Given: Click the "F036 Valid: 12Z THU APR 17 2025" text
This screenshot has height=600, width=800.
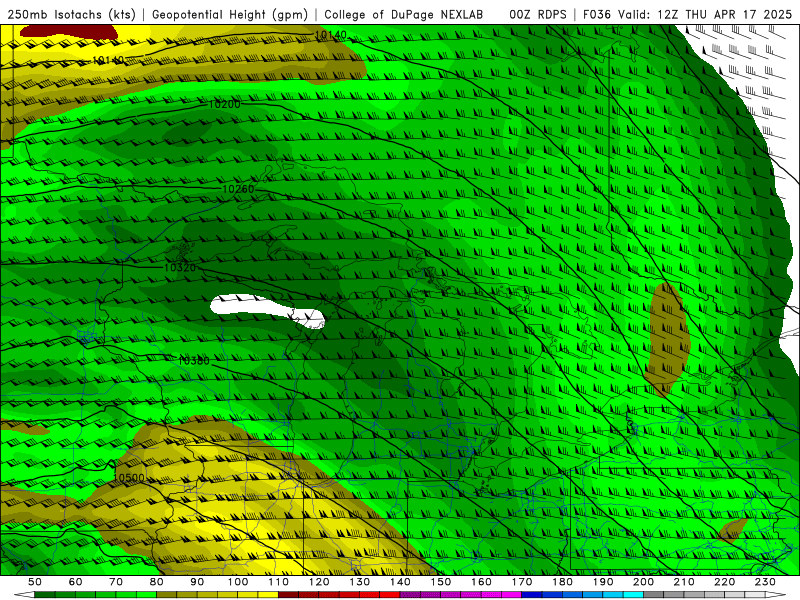Looking at the screenshot, I should click(687, 15).
